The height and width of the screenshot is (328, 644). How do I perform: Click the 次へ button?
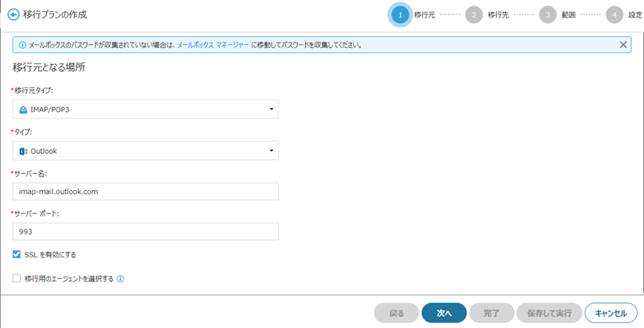[444, 314]
